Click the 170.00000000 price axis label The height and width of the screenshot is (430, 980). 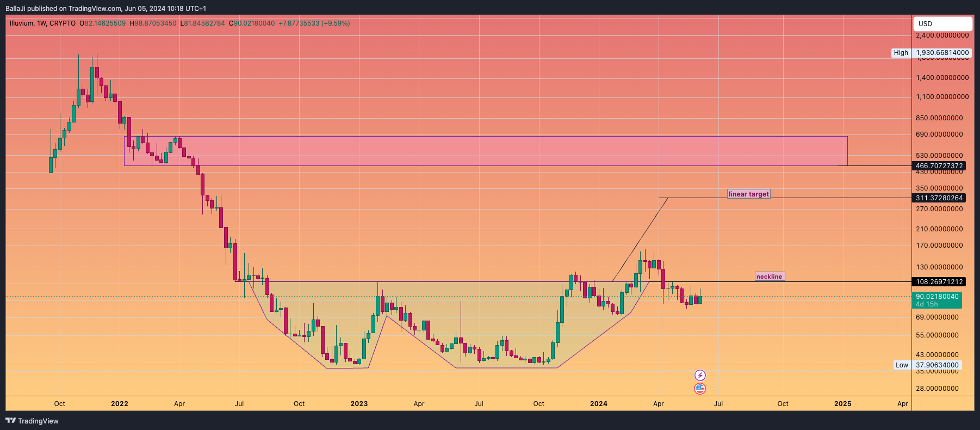[x=939, y=245]
